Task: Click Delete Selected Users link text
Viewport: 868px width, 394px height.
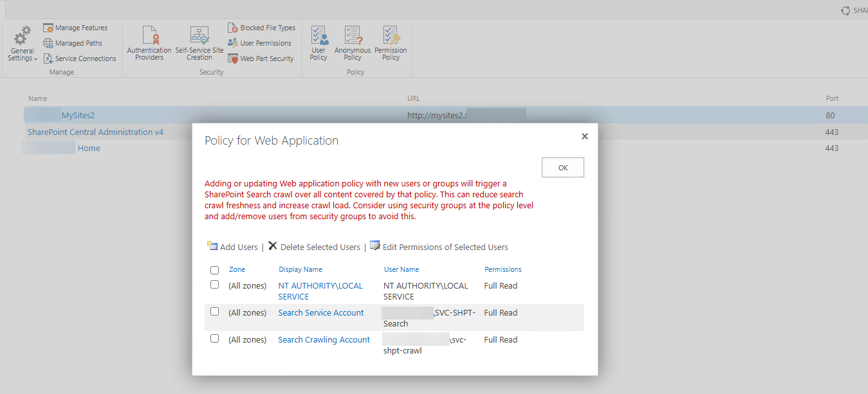Action: point(320,247)
